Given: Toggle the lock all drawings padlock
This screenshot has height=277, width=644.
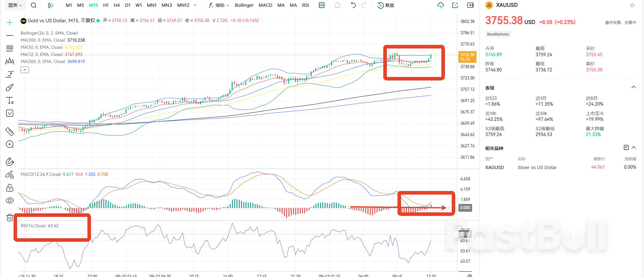Looking at the screenshot, I should [x=10, y=188].
